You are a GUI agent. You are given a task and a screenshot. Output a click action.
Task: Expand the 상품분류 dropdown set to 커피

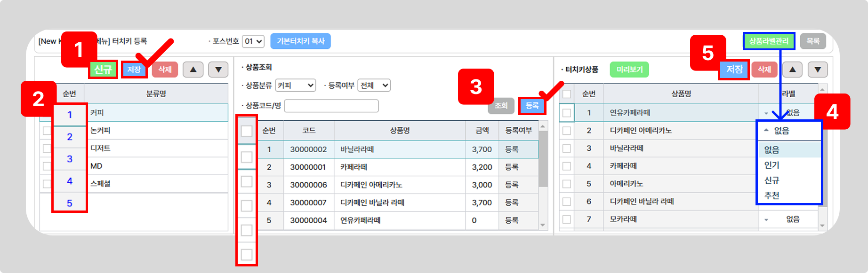click(x=295, y=86)
